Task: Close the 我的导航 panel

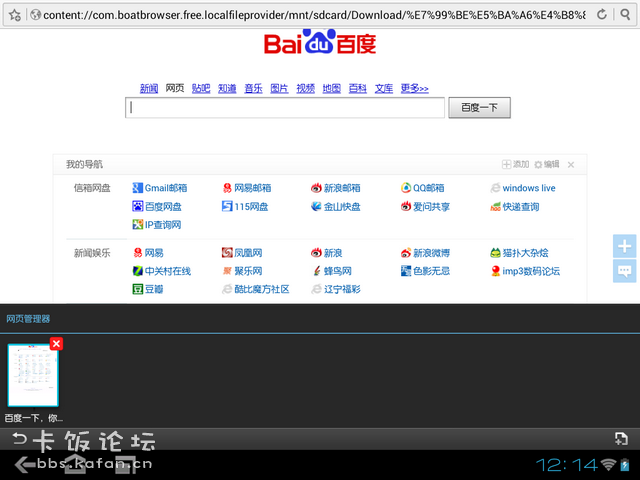Action: 571,165
